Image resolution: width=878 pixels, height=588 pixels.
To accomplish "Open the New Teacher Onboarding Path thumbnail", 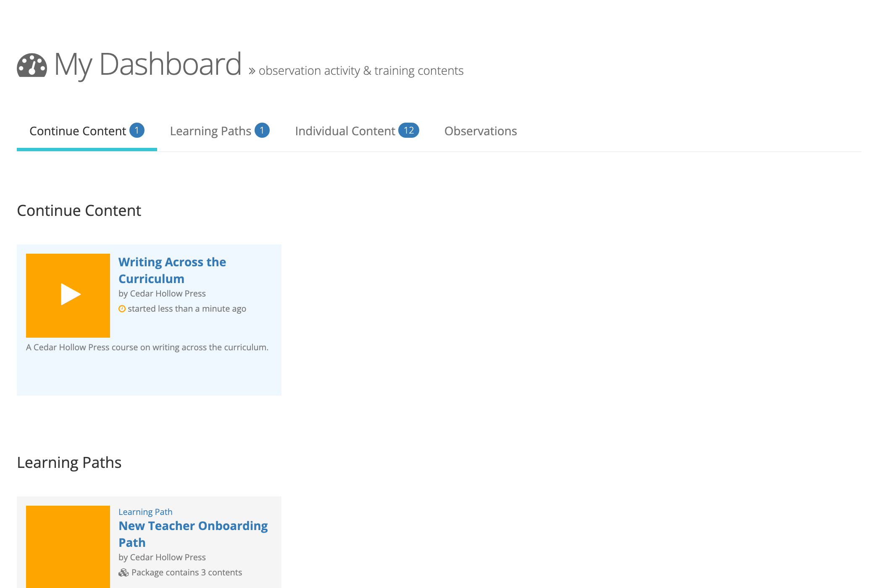I will [x=68, y=547].
